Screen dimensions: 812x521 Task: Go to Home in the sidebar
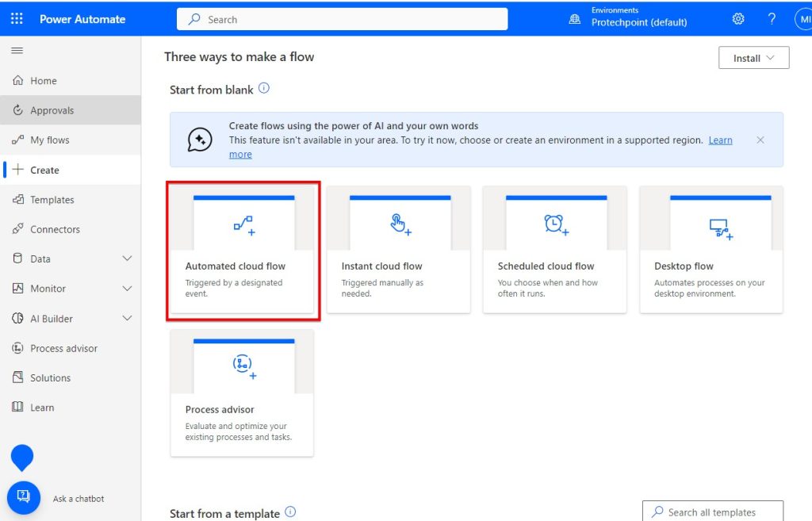[71, 81]
